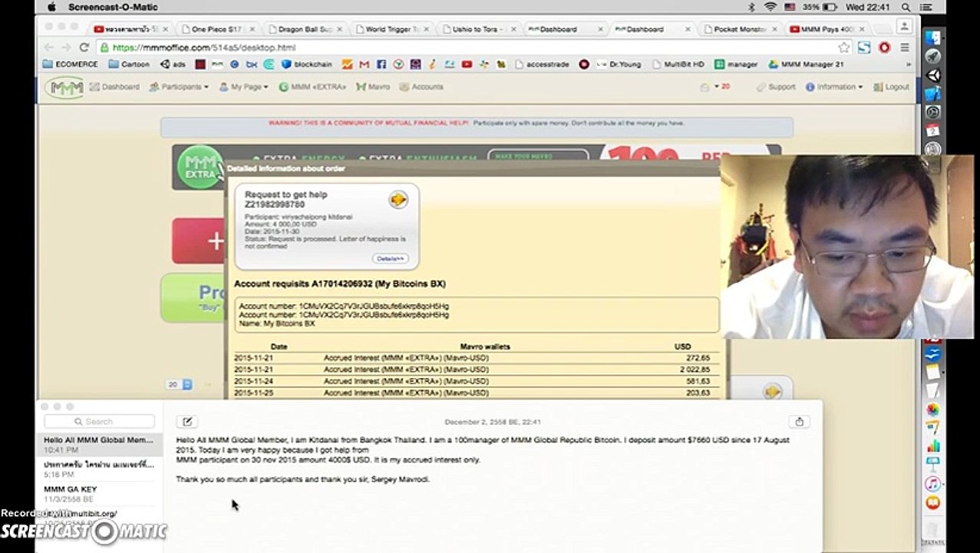
Task: Click the red plus button behind the dialog
Action: coord(198,241)
